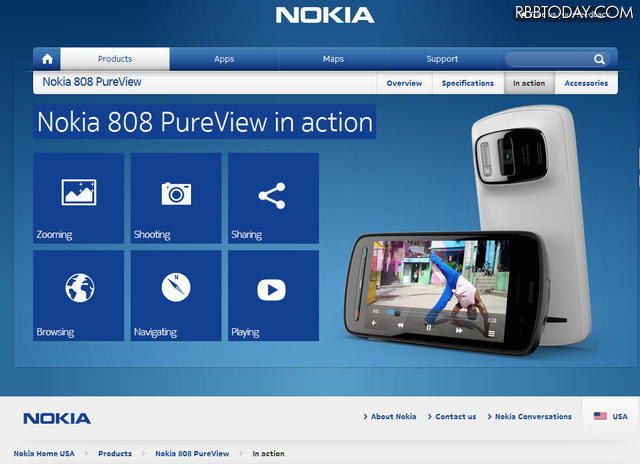Click the Browsing label text
This screenshot has width=640, height=464.
pyautogui.click(x=55, y=332)
